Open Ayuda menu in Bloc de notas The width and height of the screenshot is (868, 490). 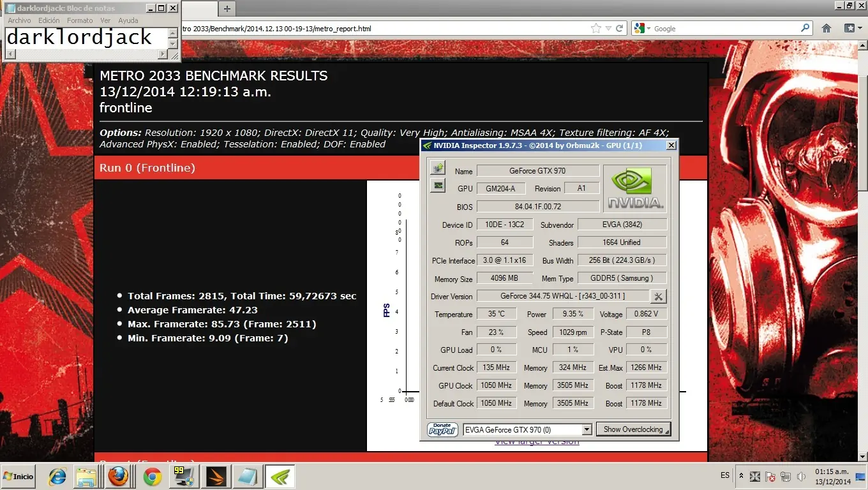[x=128, y=20]
